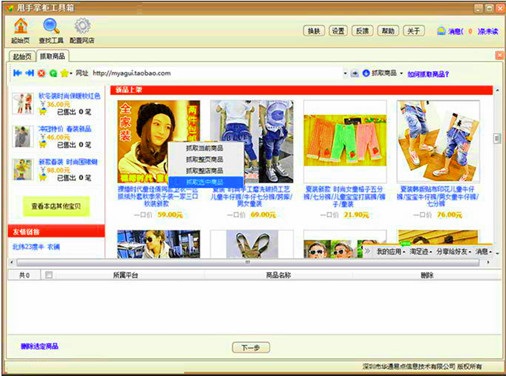Open the orange pants product thumbnail
This screenshot has width=506, height=376.
point(345,141)
